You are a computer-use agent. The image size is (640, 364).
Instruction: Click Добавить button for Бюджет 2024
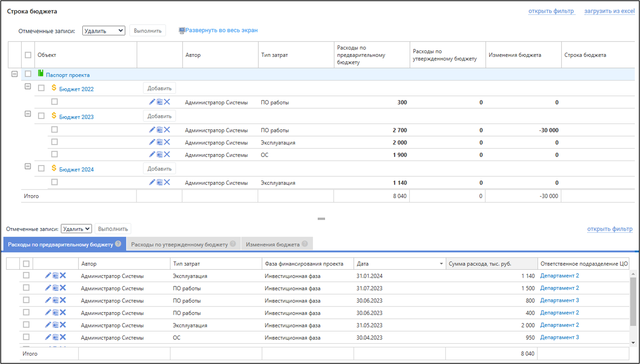159,169
